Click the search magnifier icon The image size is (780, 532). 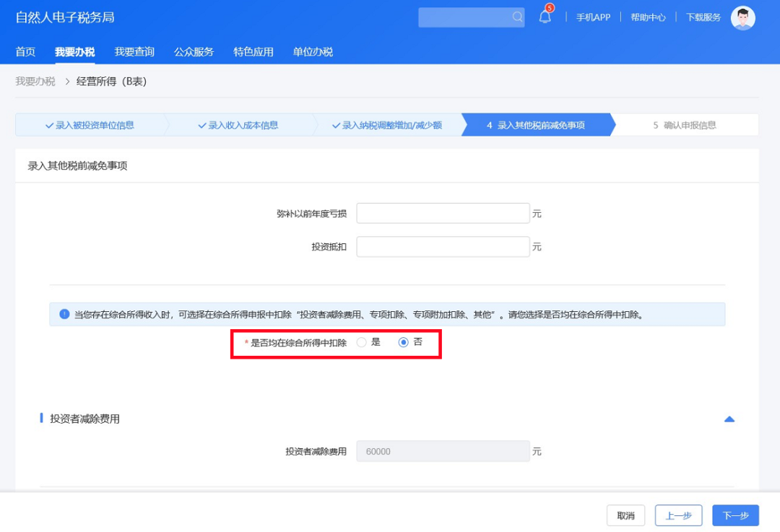[517, 17]
